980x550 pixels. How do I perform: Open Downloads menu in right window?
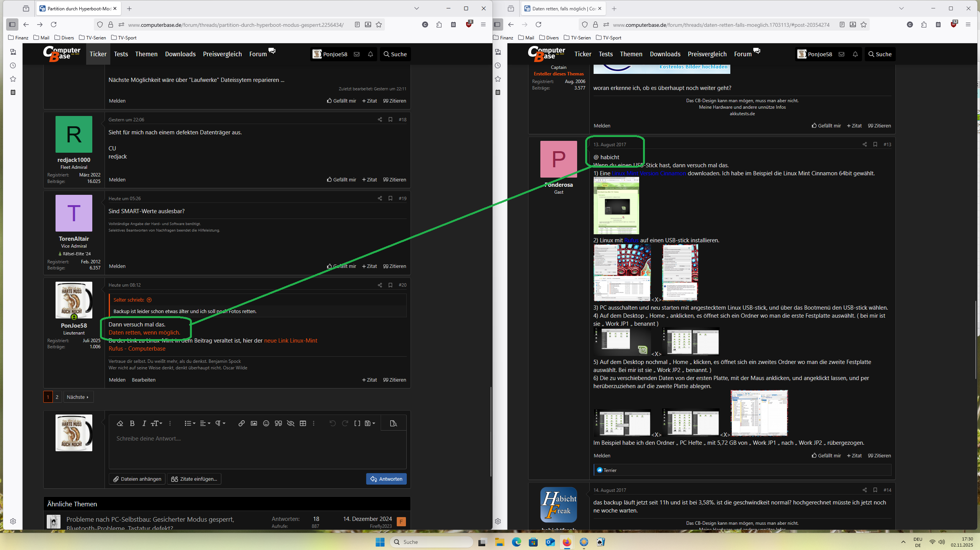tap(665, 54)
